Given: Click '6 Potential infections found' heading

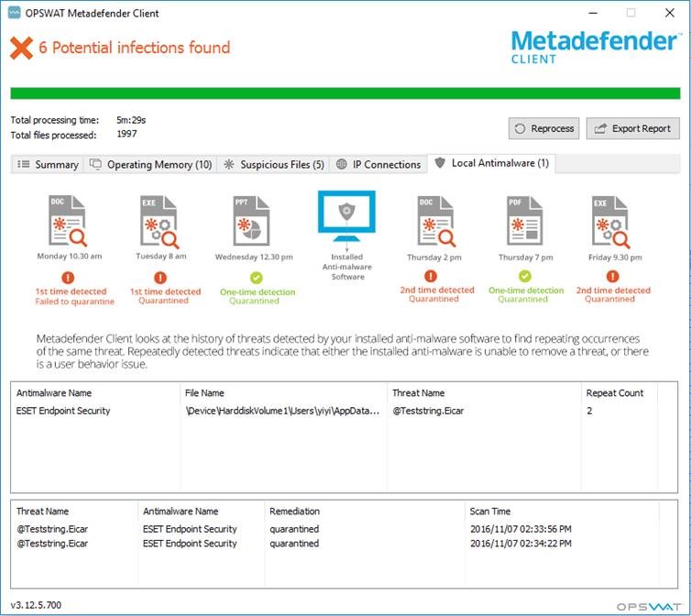Looking at the screenshot, I should (135, 48).
